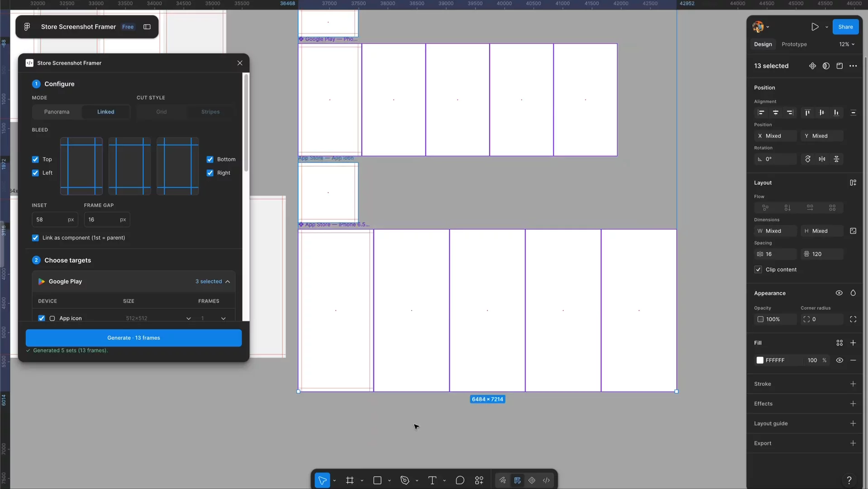The height and width of the screenshot is (489, 868).
Task: Click the Share button
Action: (845, 27)
